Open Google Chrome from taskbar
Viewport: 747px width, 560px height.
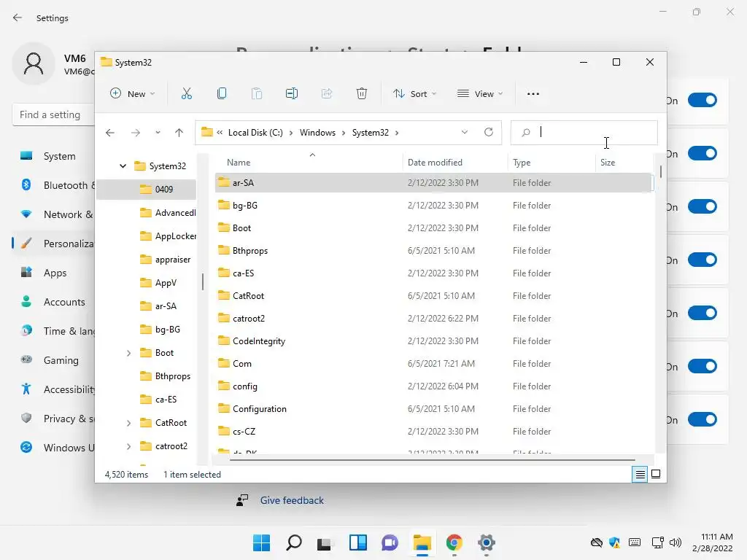point(454,542)
